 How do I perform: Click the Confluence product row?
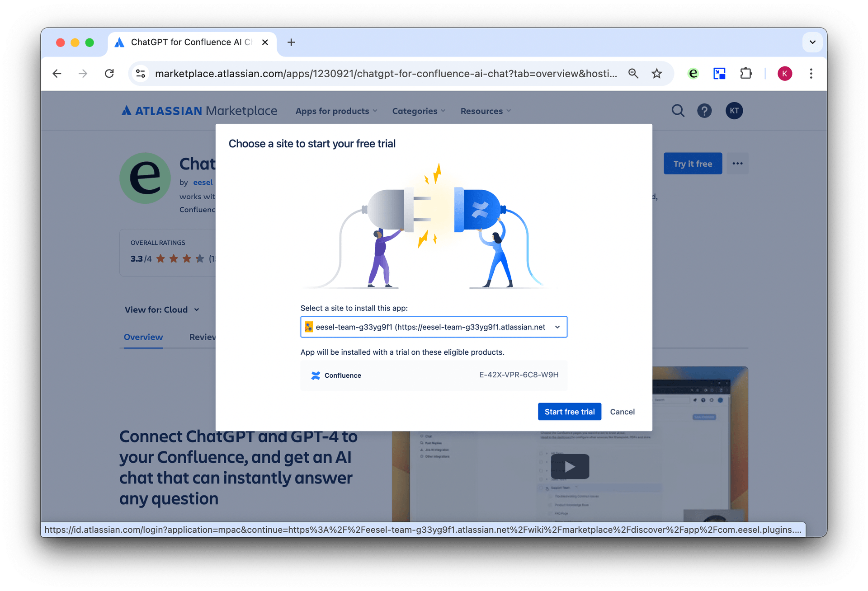coord(434,375)
